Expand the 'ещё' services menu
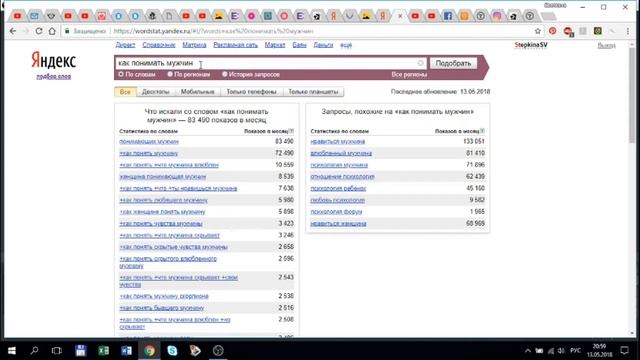The height and width of the screenshot is (360, 640). click(346, 45)
